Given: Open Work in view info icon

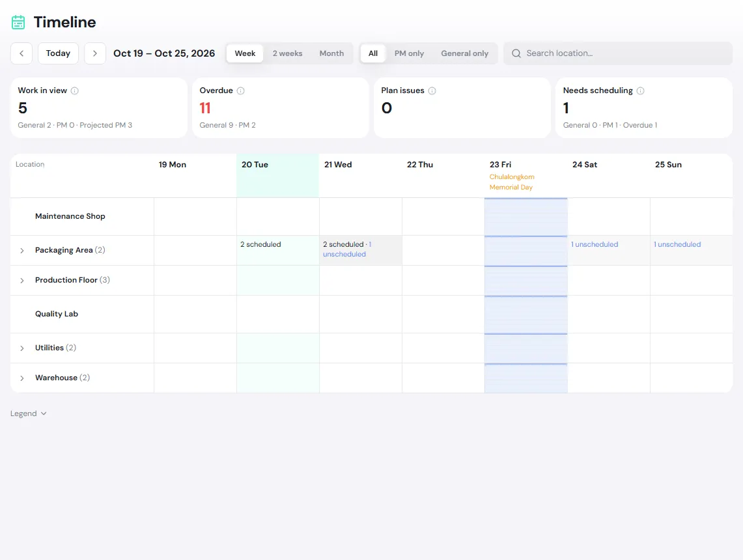Looking at the screenshot, I should [x=74, y=91].
